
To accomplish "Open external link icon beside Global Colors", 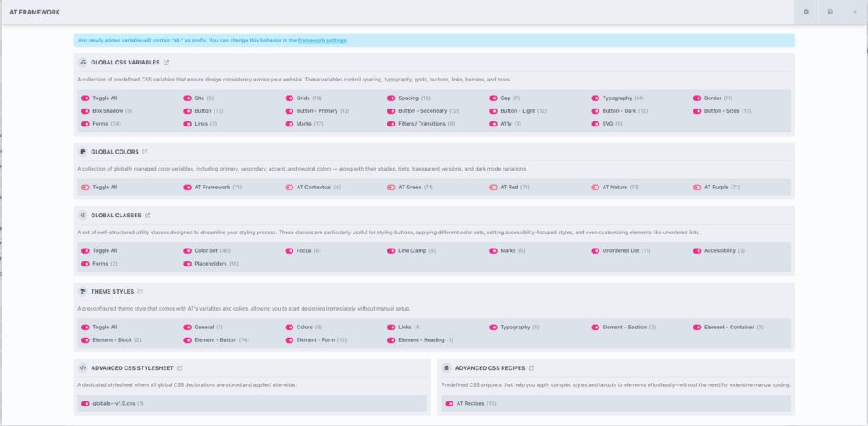I will (145, 152).
